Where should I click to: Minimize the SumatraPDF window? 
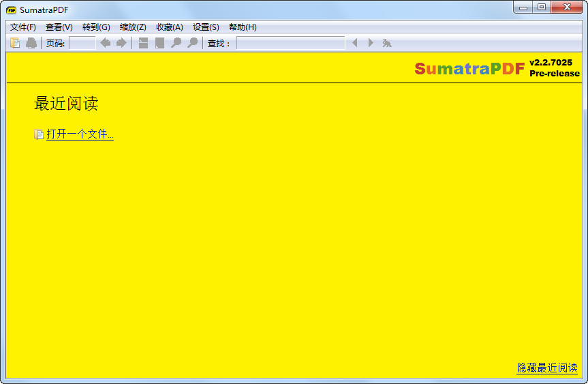point(523,8)
